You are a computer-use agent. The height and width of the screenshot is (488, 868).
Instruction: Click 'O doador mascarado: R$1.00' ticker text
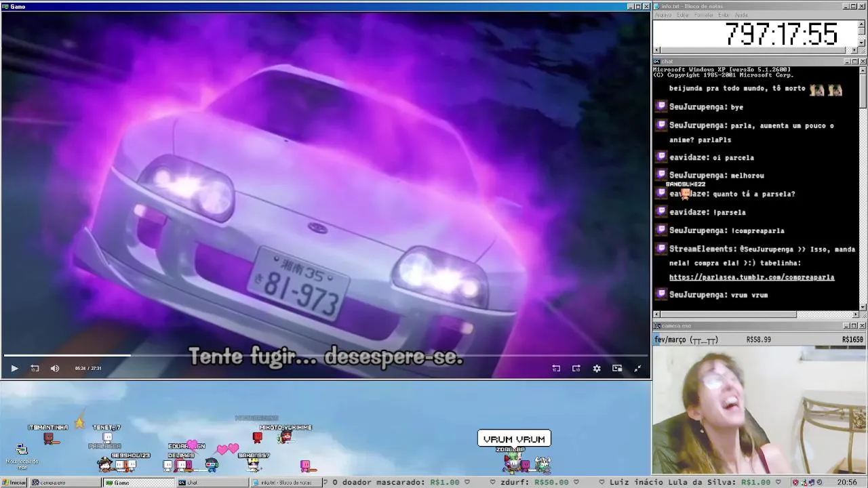pyautogui.click(x=395, y=483)
